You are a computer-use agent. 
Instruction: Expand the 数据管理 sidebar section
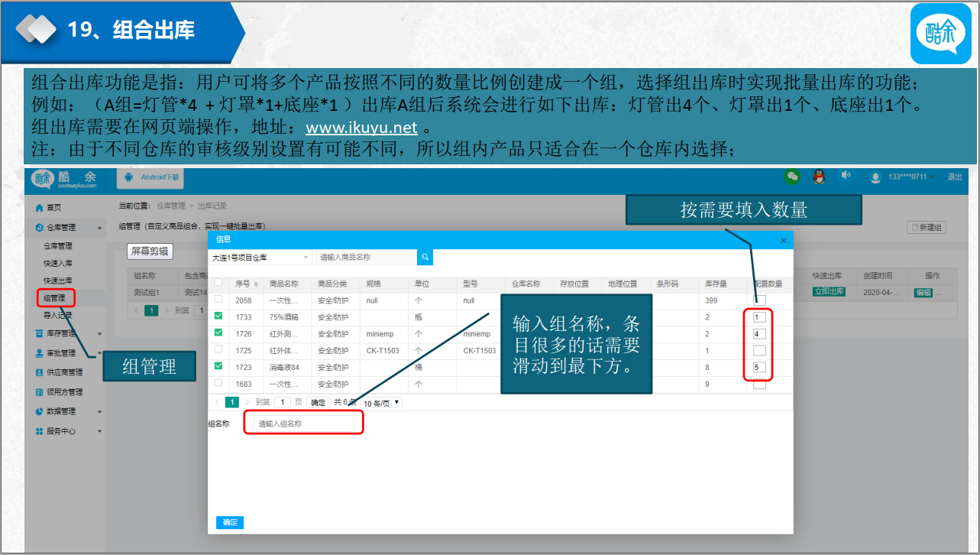[x=99, y=411]
